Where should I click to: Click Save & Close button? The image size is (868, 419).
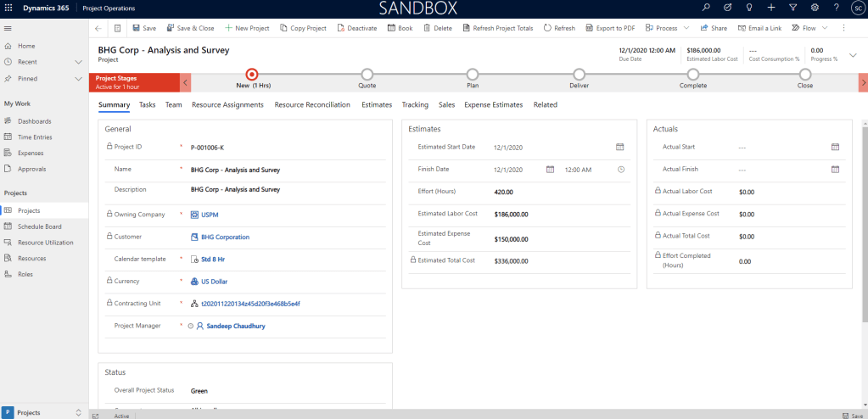(x=190, y=28)
